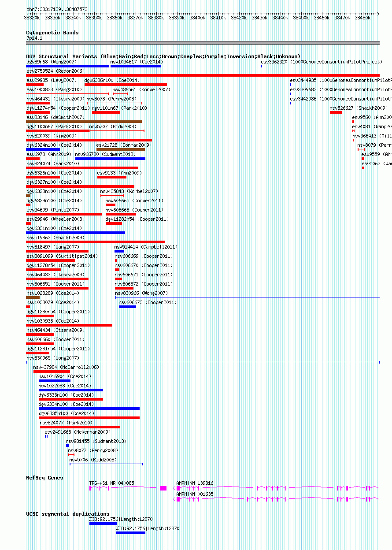This screenshot has height=550, width=392.
Task: Click dgv6331n100 (Coe2014) label
Action: click(54, 228)
